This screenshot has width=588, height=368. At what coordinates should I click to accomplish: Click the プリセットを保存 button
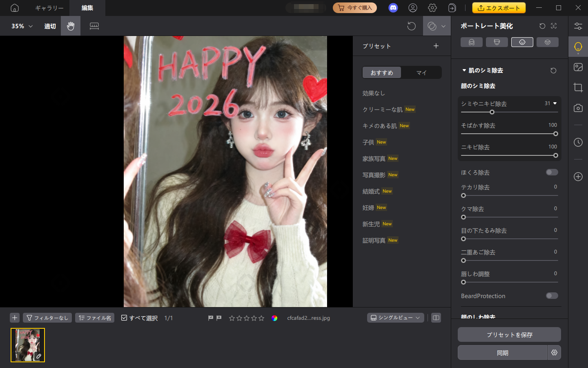point(509,334)
